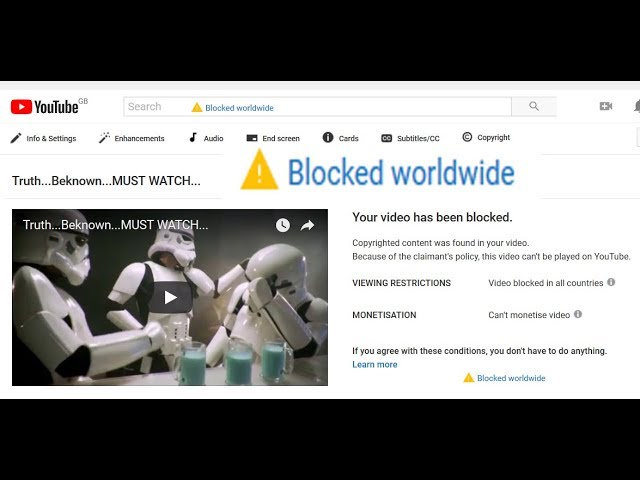Click the VIEWING RESTRICTIONS label

[402, 283]
